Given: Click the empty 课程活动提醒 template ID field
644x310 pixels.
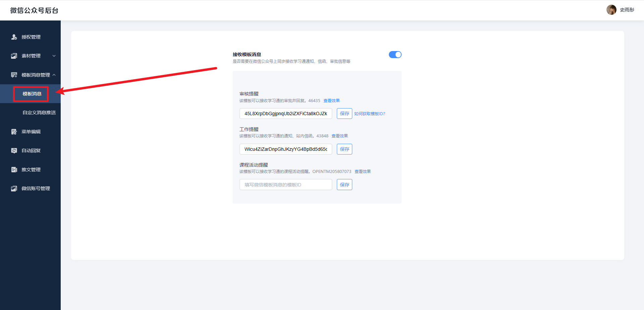Looking at the screenshot, I should [285, 185].
